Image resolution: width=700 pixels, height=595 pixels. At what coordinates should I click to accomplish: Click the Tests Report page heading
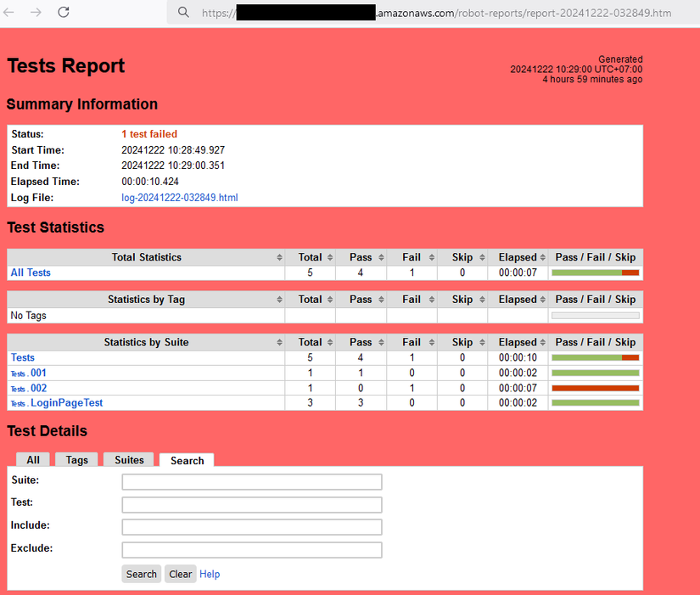pyautogui.click(x=66, y=65)
